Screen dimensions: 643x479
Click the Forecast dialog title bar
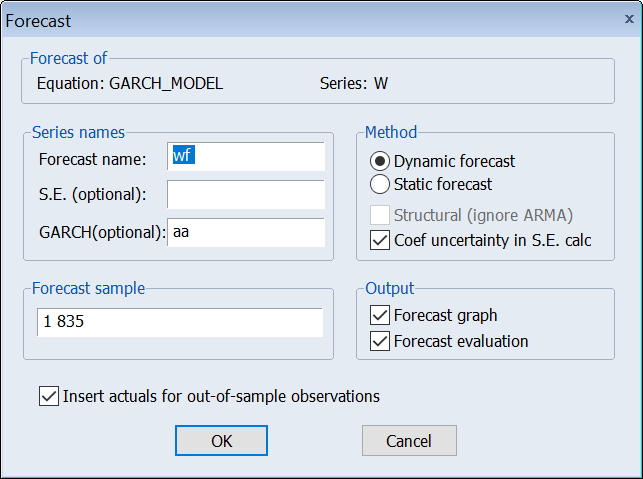pyautogui.click(x=300, y=19)
